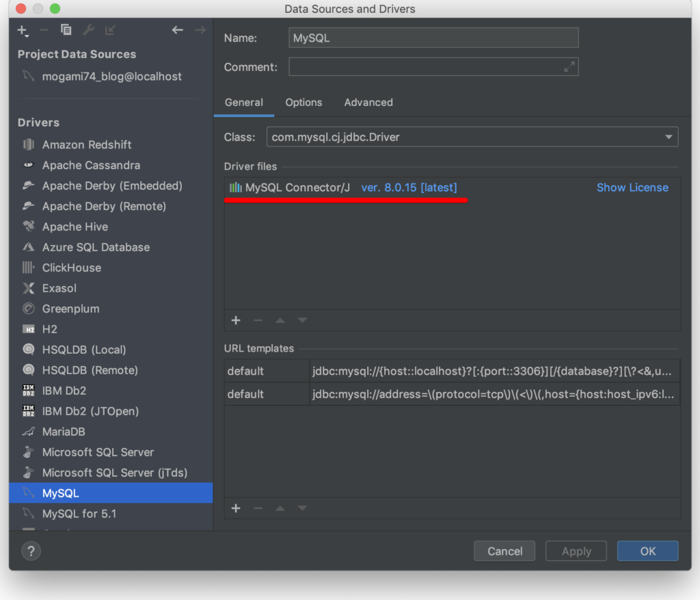The height and width of the screenshot is (600, 700).
Task: Click the make global import icon
Action: coord(110,30)
